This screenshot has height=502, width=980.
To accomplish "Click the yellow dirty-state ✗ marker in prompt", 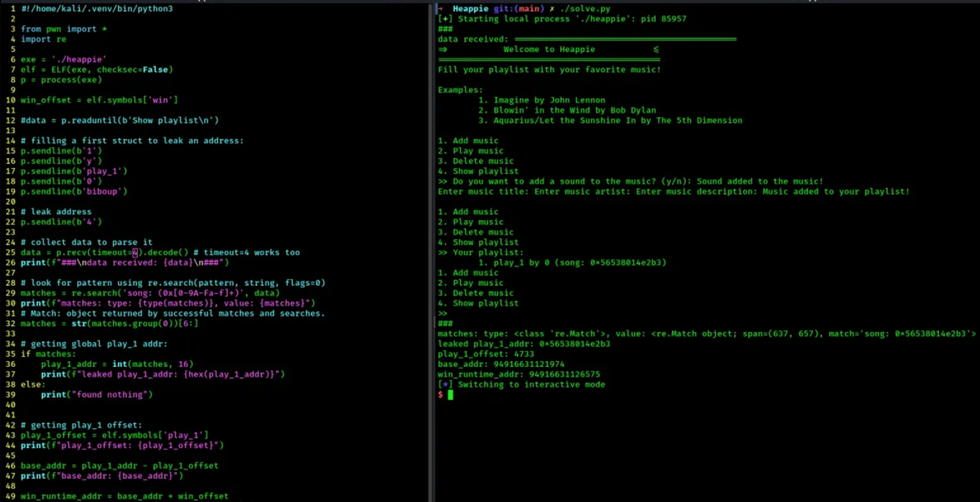I will click(x=552, y=8).
